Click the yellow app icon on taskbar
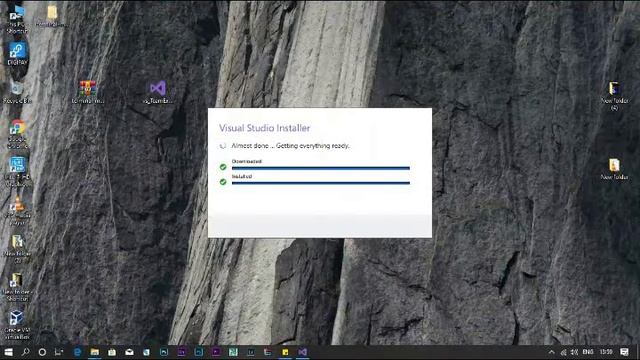The image size is (640, 360). click(x=285, y=352)
